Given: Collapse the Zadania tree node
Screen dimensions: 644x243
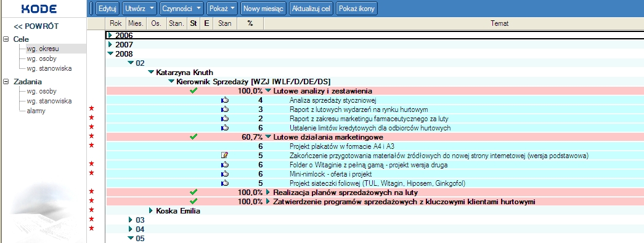Looking at the screenshot, I should (x=6, y=82).
